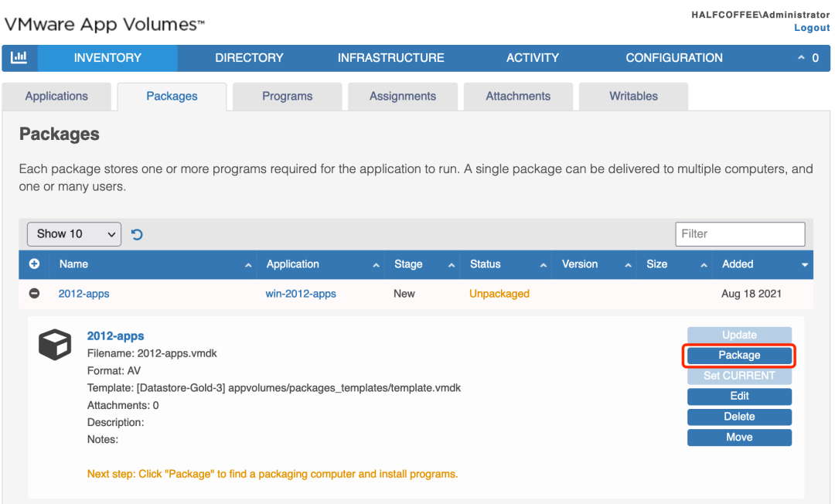
Task: Click the package box icon
Action: point(55,345)
